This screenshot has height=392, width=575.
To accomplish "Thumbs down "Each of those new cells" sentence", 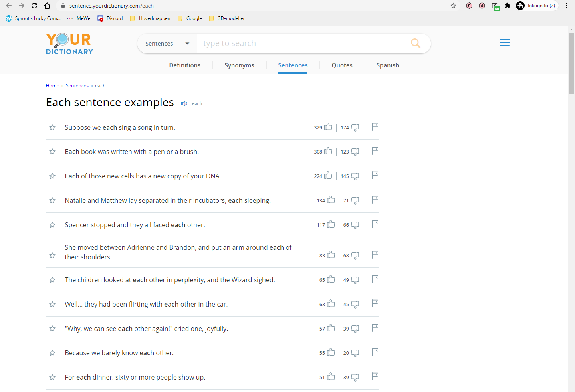I will 355,176.
